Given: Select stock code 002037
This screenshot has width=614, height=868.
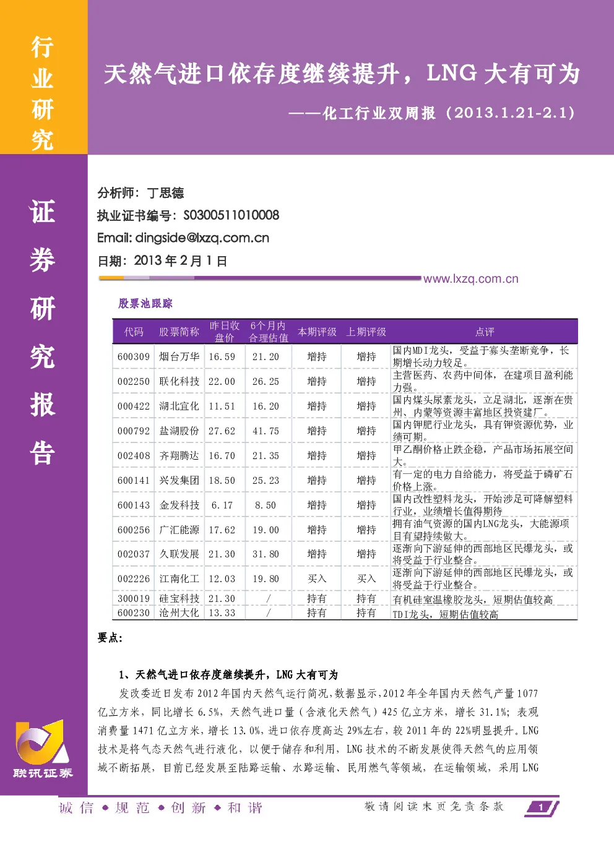Looking at the screenshot, I should (x=134, y=554).
